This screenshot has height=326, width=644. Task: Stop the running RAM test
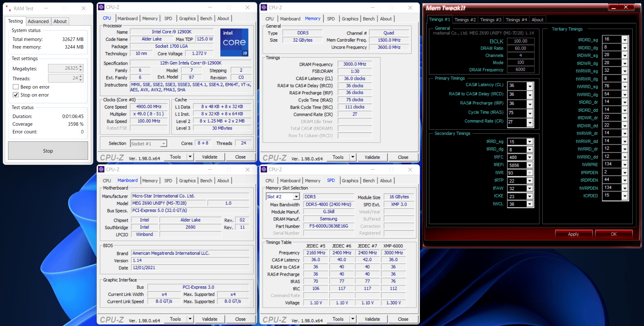pyautogui.click(x=48, y=151)
